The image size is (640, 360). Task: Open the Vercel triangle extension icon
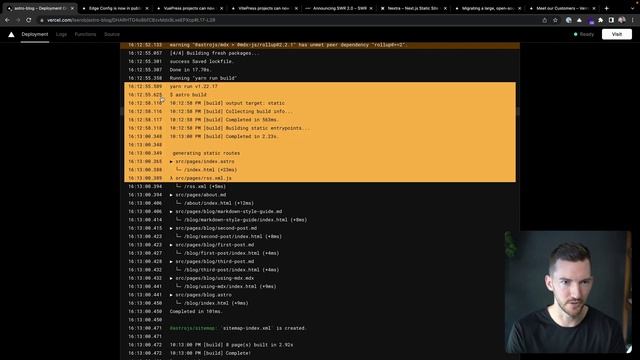coord(579,20)
